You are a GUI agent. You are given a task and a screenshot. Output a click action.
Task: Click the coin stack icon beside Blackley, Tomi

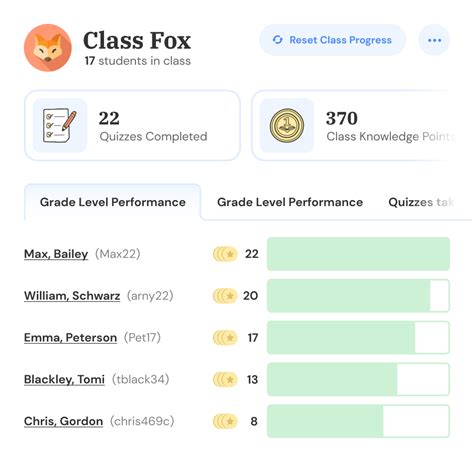click(x=225, y=379)
